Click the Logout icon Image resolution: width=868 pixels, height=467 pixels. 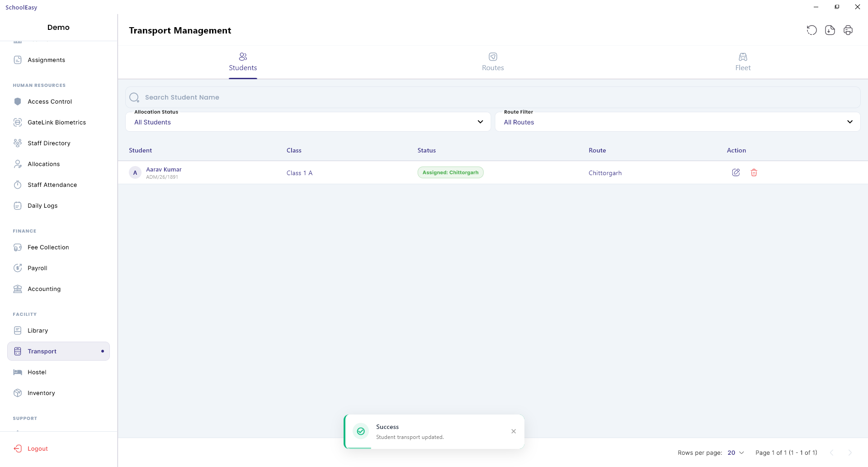click(18, 448)
